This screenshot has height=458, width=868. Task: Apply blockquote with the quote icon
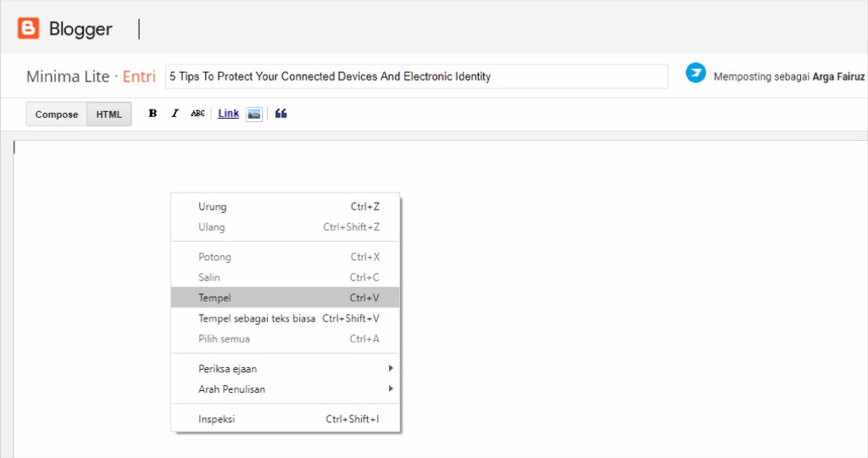[x=281, y=114]
